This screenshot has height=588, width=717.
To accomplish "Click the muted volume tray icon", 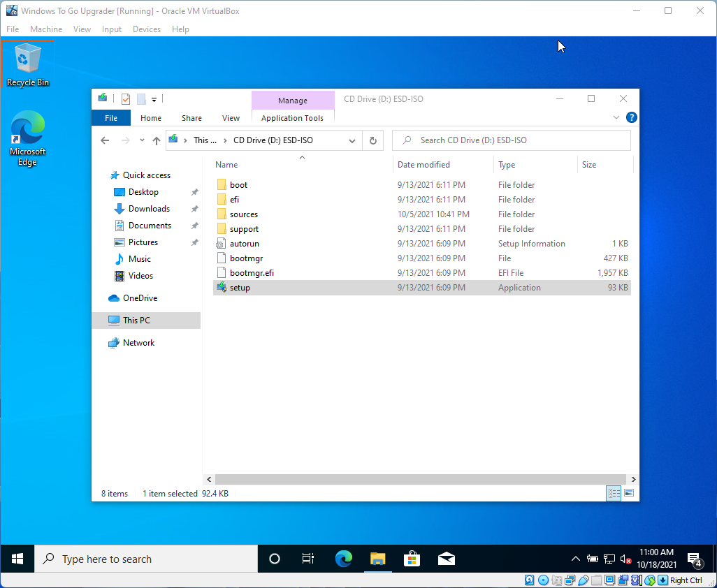I will [x=625, y=559].
